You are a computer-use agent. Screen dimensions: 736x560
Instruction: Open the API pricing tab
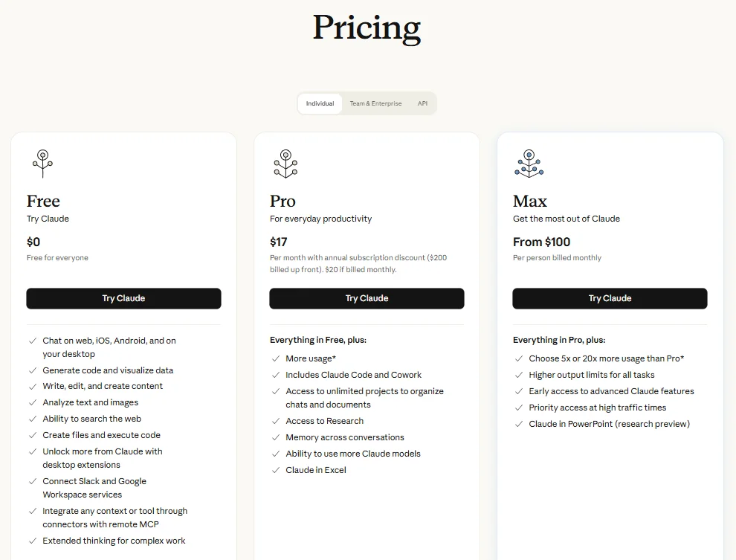[422, 103]
